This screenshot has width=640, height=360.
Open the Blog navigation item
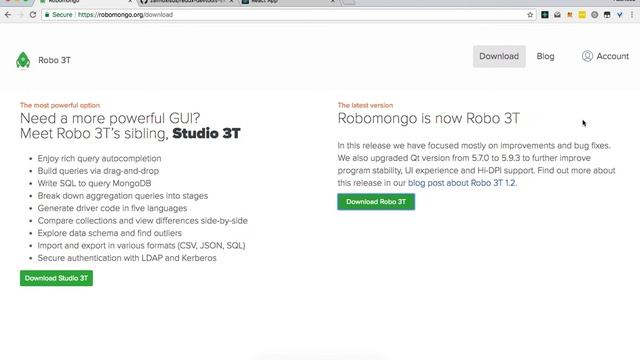pos(545,56)
